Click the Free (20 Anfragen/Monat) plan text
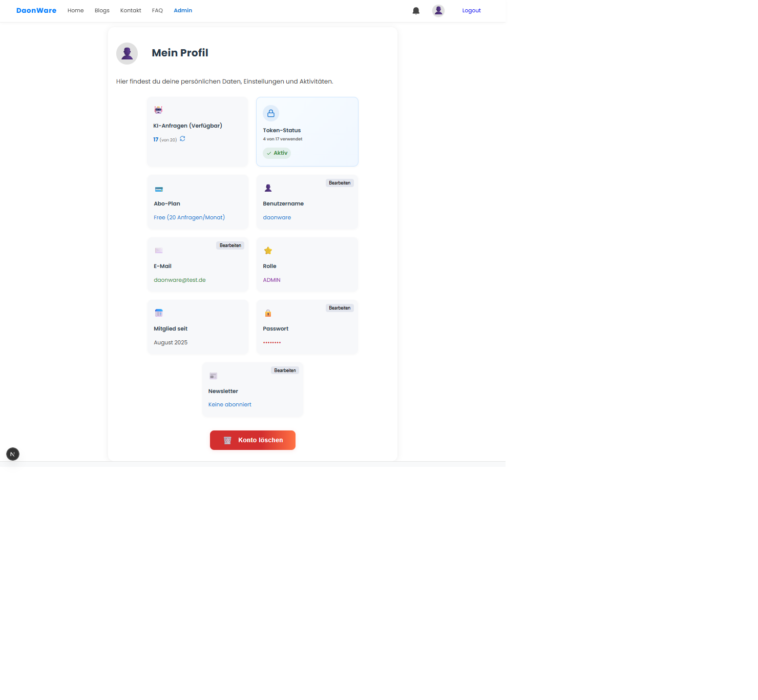758x700 pixels. click(x=189, y=217)
